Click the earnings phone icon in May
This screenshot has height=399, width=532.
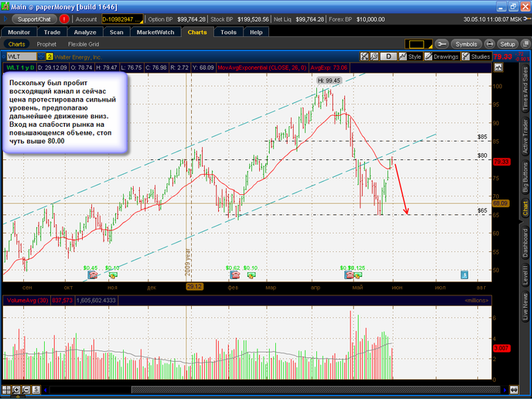coord(349,275)
